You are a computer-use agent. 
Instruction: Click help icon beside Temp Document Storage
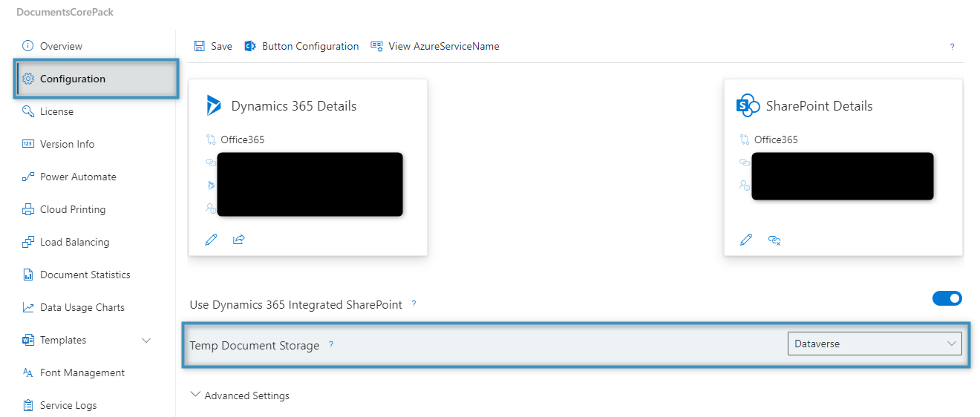click(x=331, y=344)
